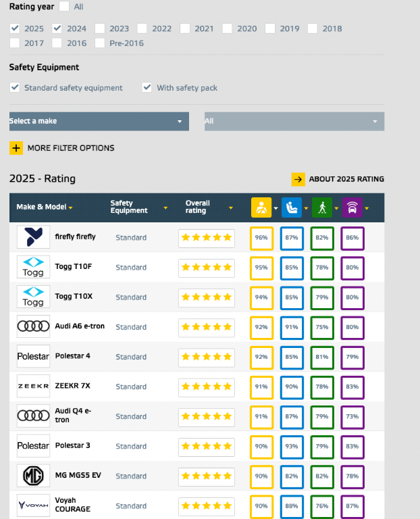Open the MG logo in the MGS5 EV row

[x=33, y=475]
